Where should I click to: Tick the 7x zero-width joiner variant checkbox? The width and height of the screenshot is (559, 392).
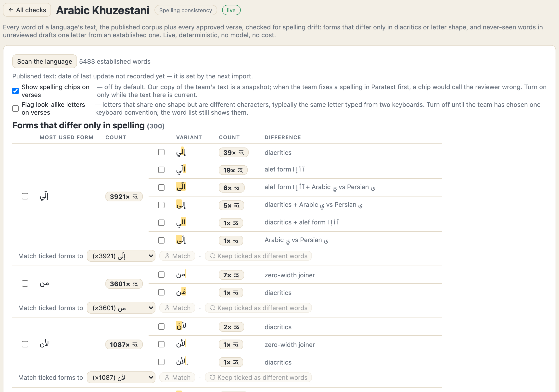tap(161, 275)
